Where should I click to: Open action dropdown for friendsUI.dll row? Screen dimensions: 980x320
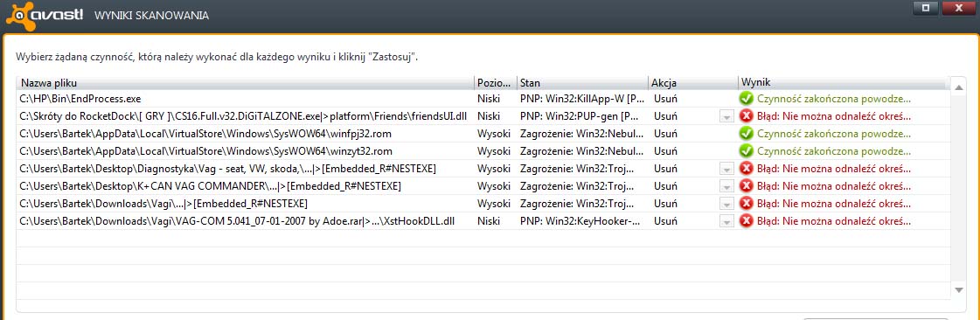(x=726, y=116)
